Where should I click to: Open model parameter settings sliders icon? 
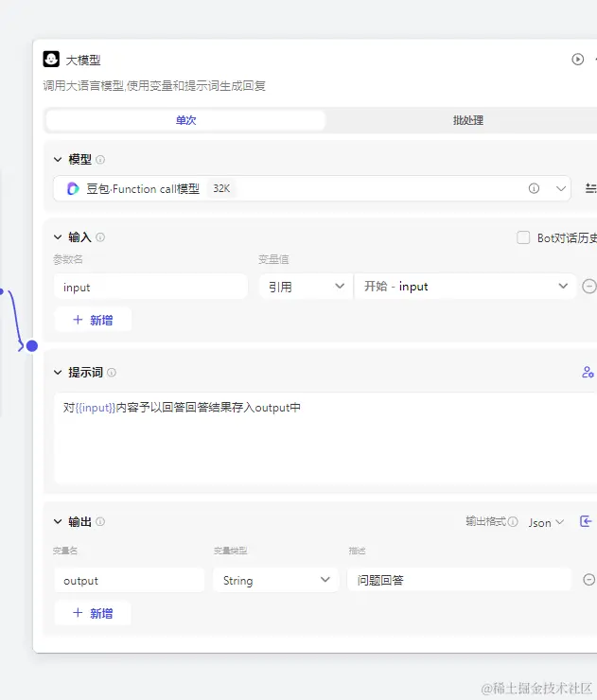tap(590, 188)
